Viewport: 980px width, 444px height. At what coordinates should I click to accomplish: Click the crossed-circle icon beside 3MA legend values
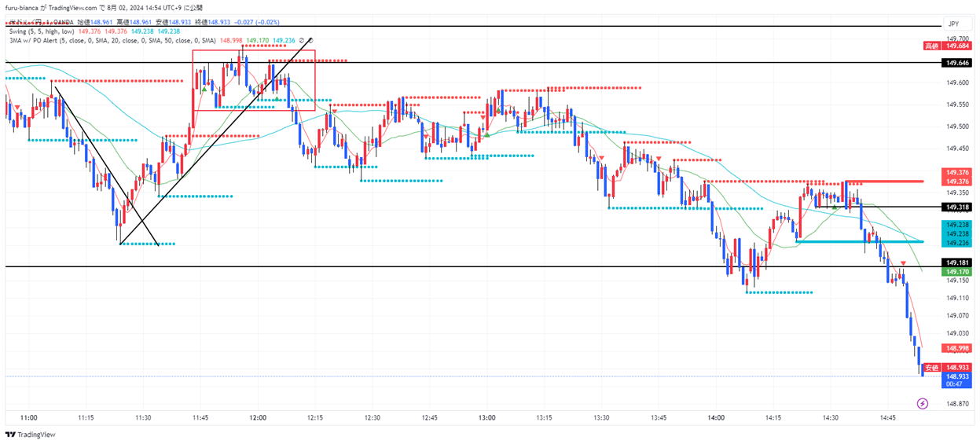pyautogui.click(x=303, y=40)
